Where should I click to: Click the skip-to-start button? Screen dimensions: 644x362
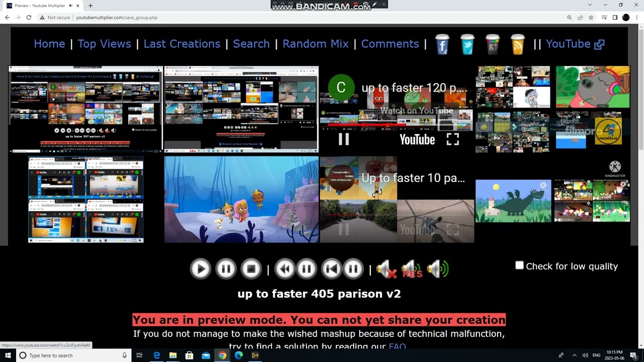click(332, 269)
